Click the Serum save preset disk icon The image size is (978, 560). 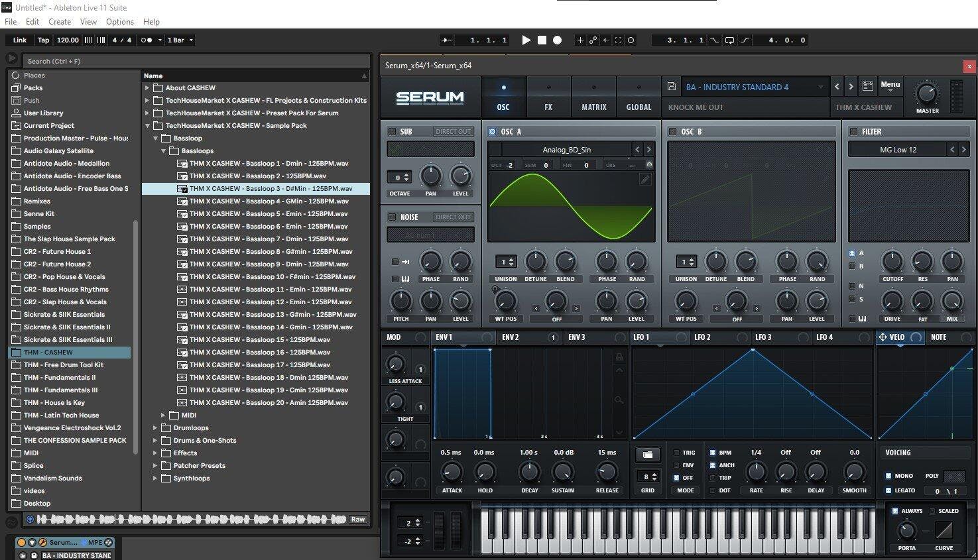[x=672, y=87]
